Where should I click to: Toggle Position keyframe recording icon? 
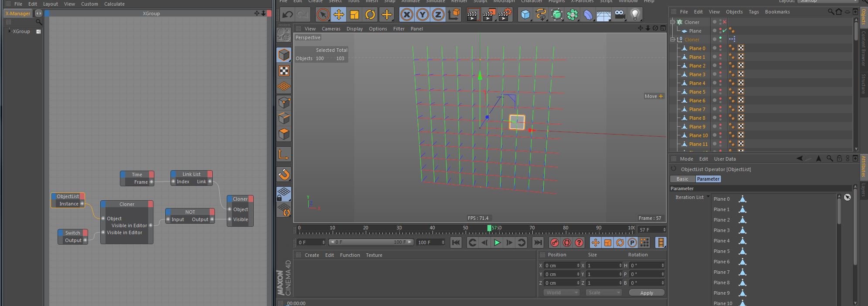coord(596,242)
